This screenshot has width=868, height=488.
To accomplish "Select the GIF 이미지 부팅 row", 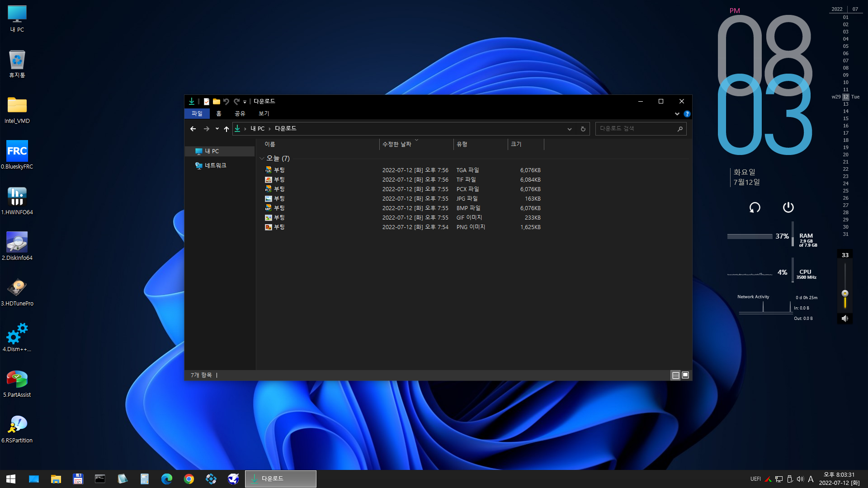I will pos(403,218).
